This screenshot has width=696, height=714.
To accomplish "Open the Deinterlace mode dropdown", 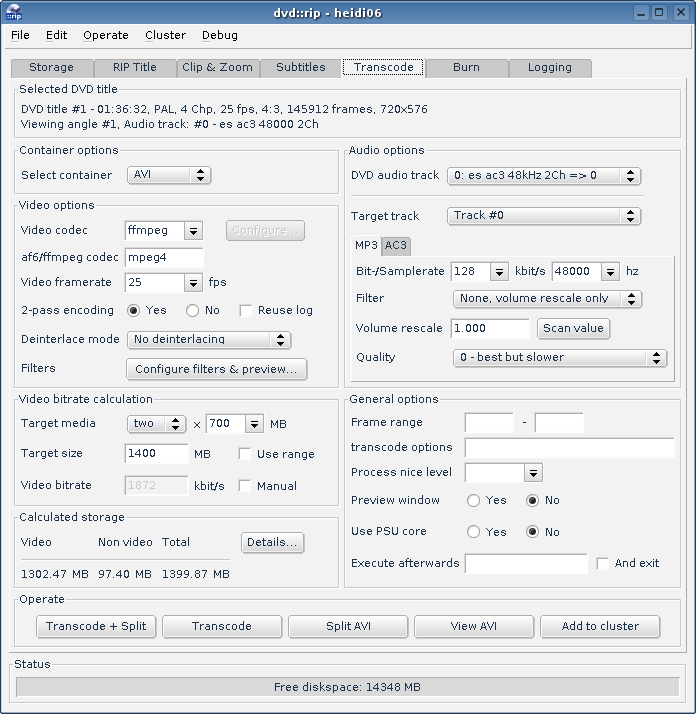I will click(x=209, y=340).
